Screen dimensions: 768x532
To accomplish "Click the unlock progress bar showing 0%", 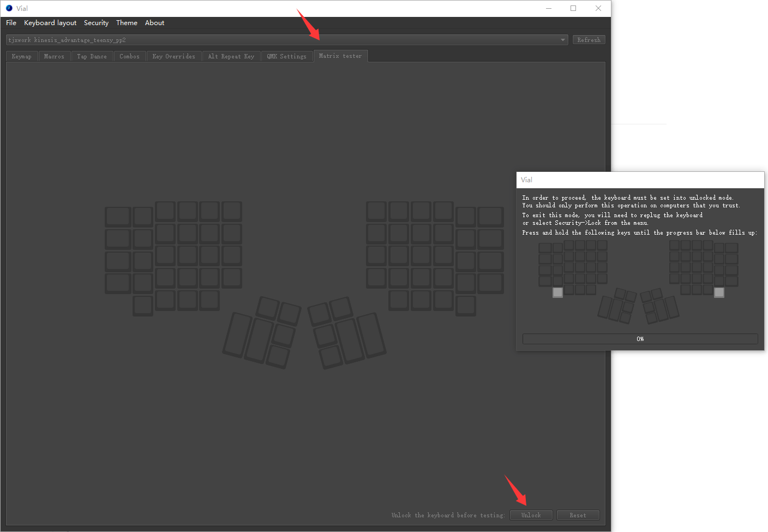I will pyautogui.click(x=640, y=339).
